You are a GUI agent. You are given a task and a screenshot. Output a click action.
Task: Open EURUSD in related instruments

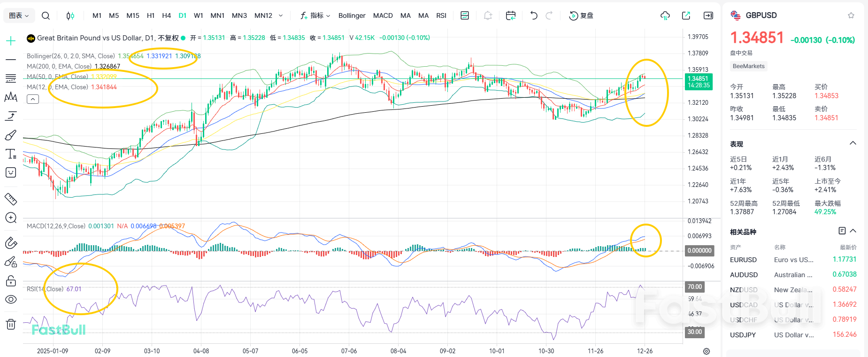pos(743,260)
